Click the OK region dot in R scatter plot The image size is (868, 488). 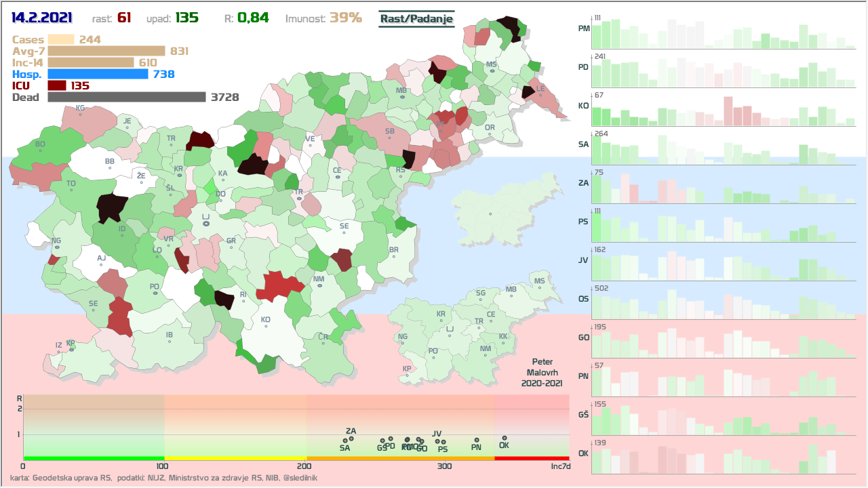pyautogui.click(x=504, y=438)
